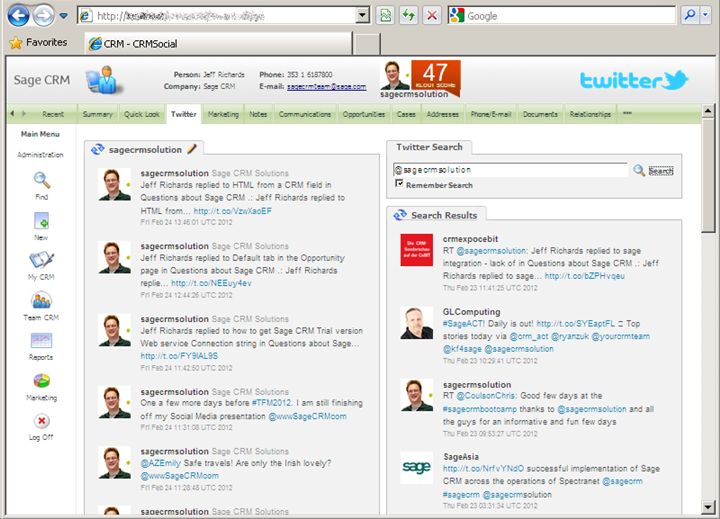
Task: Open the http://t.co/bZPHvqeu link
Action: coord(585,276)
